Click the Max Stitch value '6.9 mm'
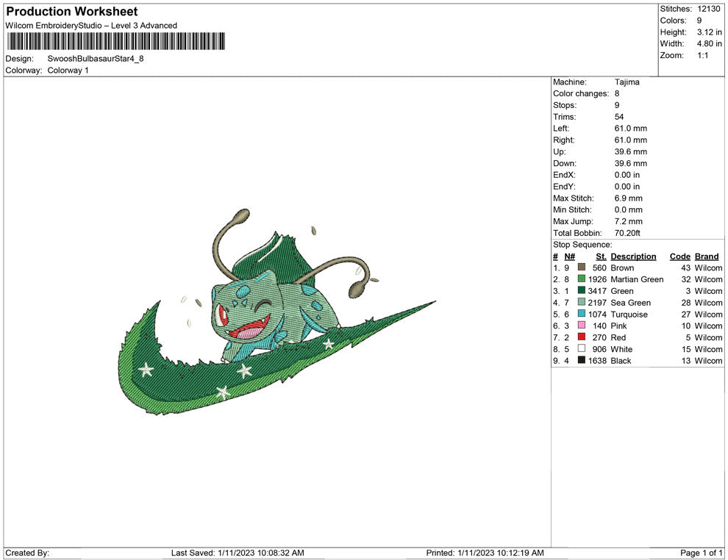 (629, 198)
